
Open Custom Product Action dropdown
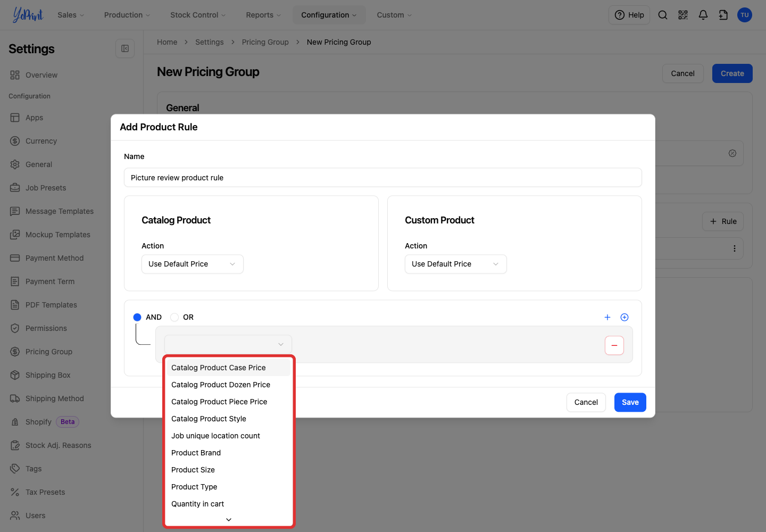(x=456, y=264)
